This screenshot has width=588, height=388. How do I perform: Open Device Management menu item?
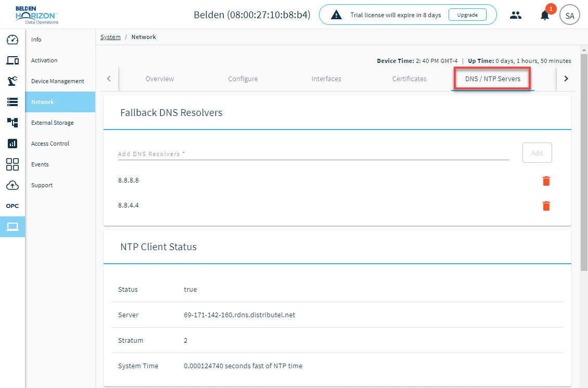[60, 81]
